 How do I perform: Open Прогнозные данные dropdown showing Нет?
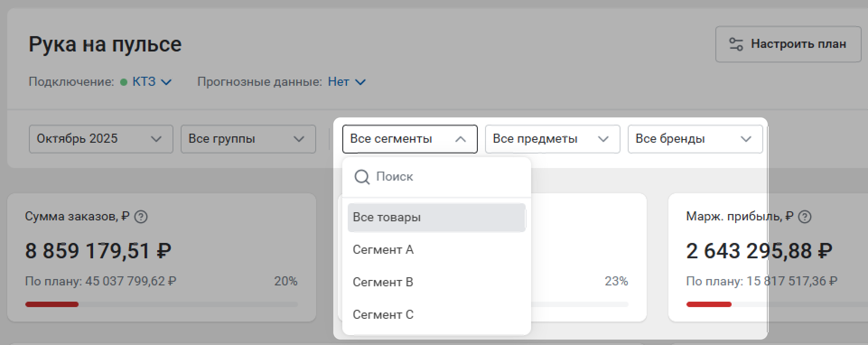(x=346, y=82)
